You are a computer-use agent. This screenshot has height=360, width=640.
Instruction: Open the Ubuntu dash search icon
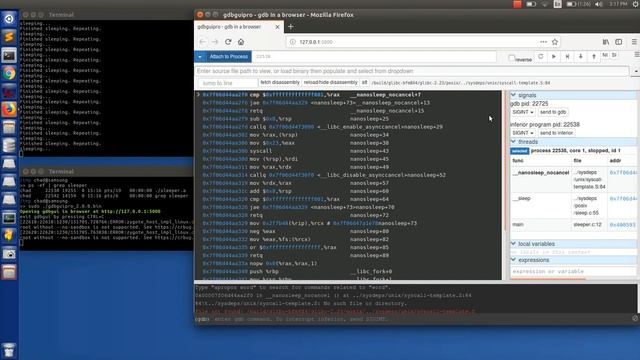(9, 18)
